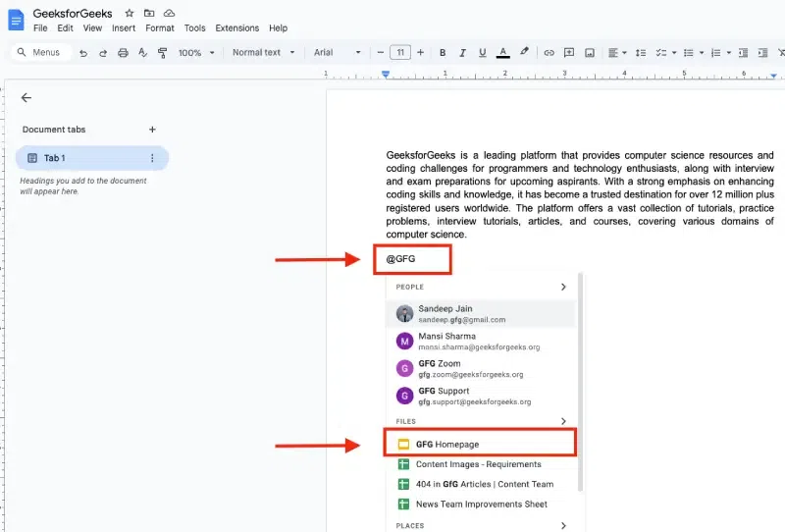Click the Google Docs home icon
785x532 pixels.
click(x=16, y=21)
